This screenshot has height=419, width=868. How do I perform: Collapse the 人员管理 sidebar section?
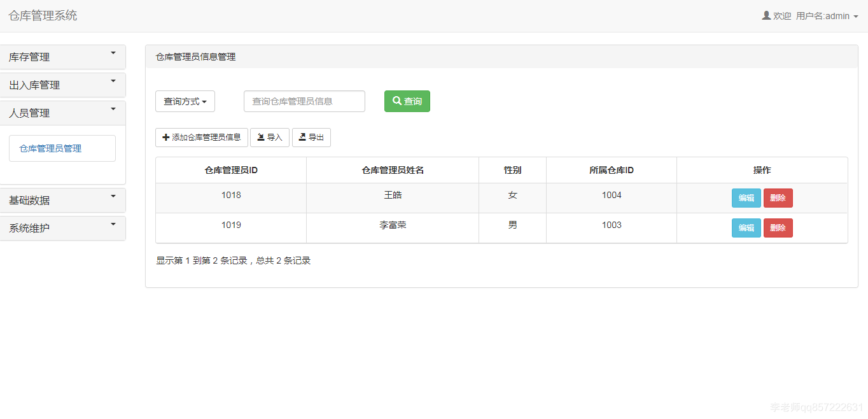click(62, 113)
